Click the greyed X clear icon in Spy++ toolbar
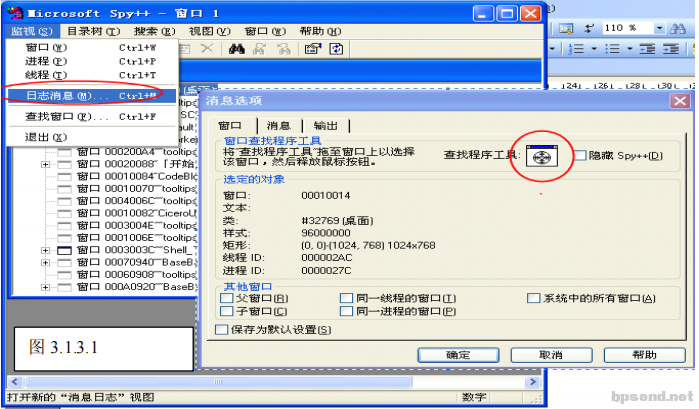Image resolution: width=699 pixels, height=409 pixels. pos(207,48)
